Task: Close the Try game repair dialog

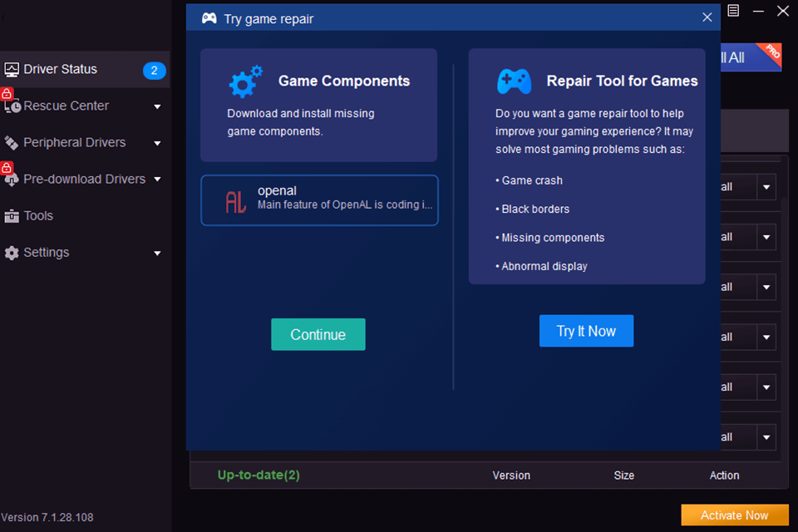Action: (x=707, y=17)
